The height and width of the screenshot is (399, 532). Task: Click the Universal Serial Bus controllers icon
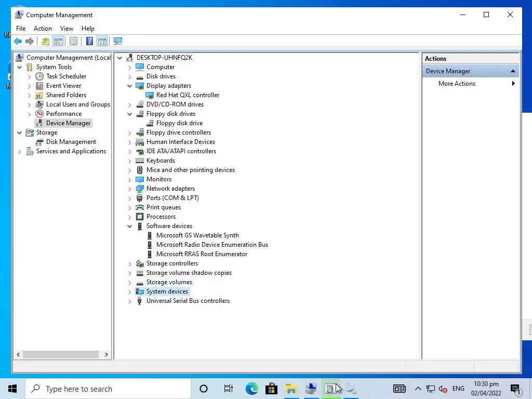click(139, 301)
